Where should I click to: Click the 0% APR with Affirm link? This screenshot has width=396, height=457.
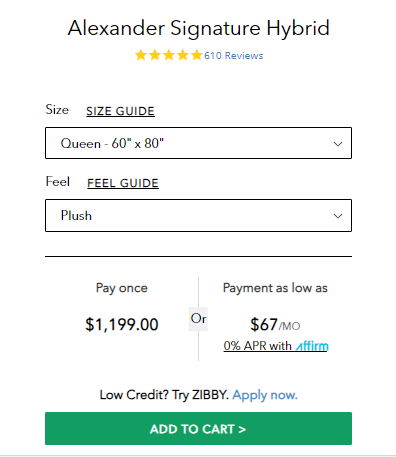click(x=276, y=346)
